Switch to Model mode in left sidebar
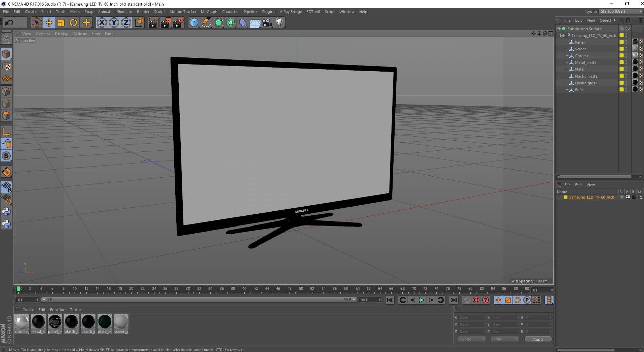 coord(6,54)
